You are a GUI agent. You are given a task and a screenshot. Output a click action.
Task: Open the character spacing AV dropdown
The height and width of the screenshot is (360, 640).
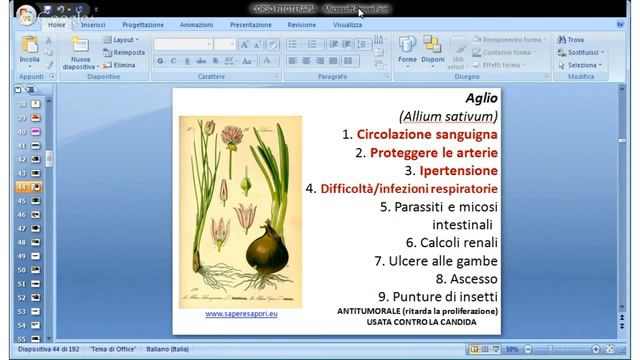click(x=230, y=61)
